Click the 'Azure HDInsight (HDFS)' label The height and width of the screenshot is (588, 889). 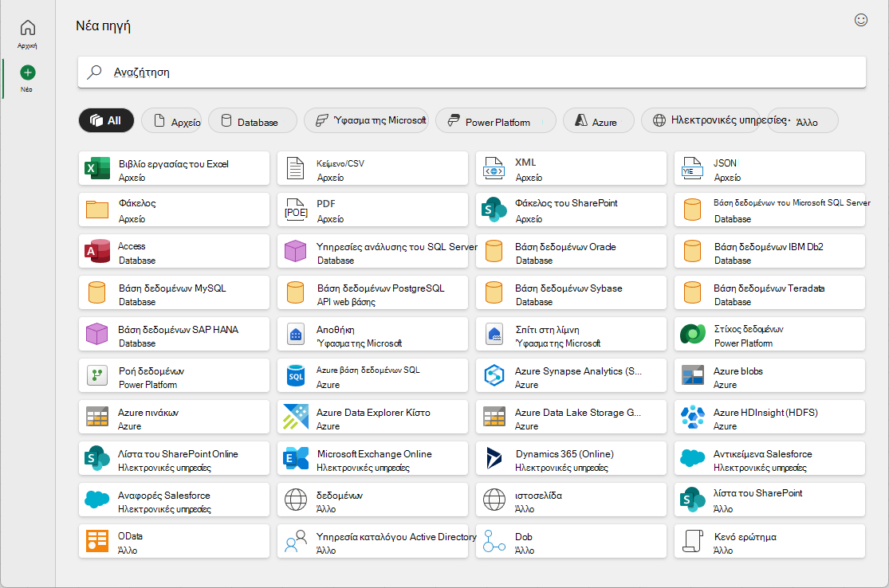pyautogui.click(x=765, y=413)
